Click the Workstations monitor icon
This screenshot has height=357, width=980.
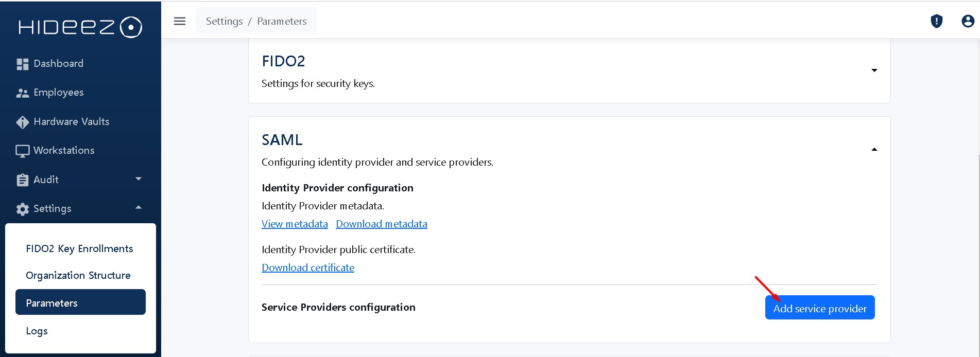[23, 151]
